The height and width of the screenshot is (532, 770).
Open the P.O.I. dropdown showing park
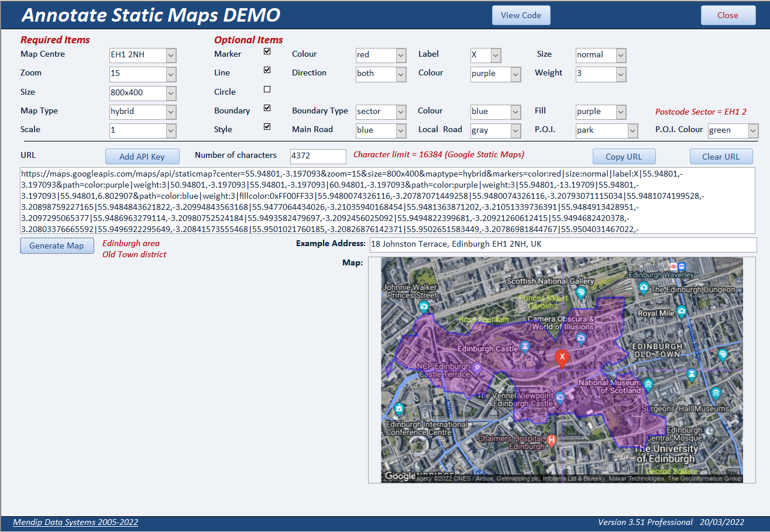tap(632, 130)
